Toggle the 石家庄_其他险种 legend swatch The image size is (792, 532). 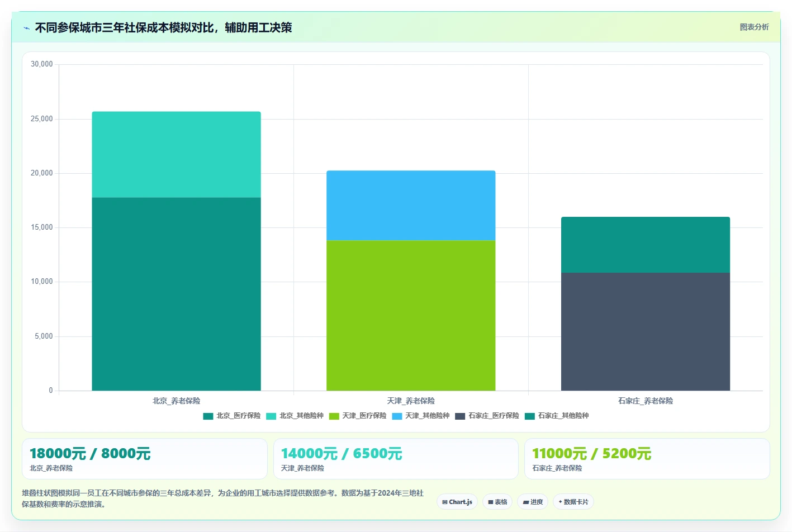pyautogui.click(x=530, y=416)
